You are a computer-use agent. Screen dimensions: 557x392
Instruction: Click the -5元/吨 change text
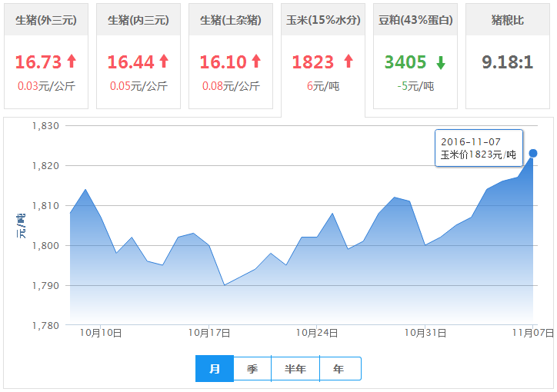point(415,86)
